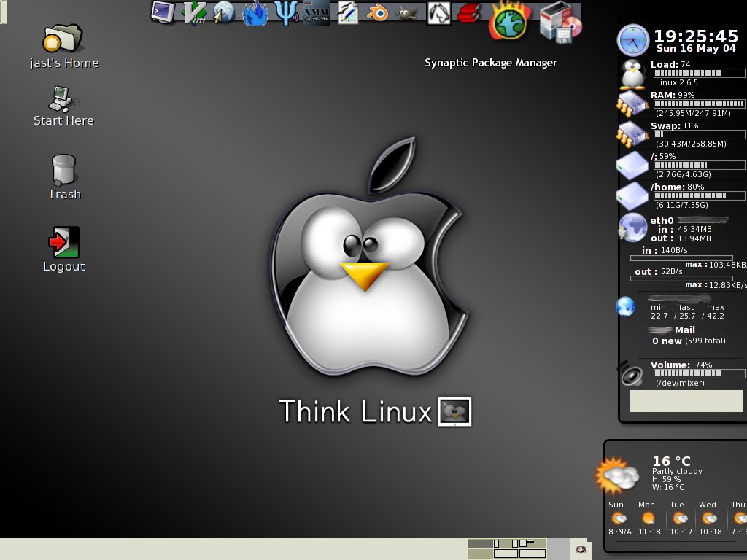
Task: Launch the terminal from the top dock
Action: click(163, 12)
